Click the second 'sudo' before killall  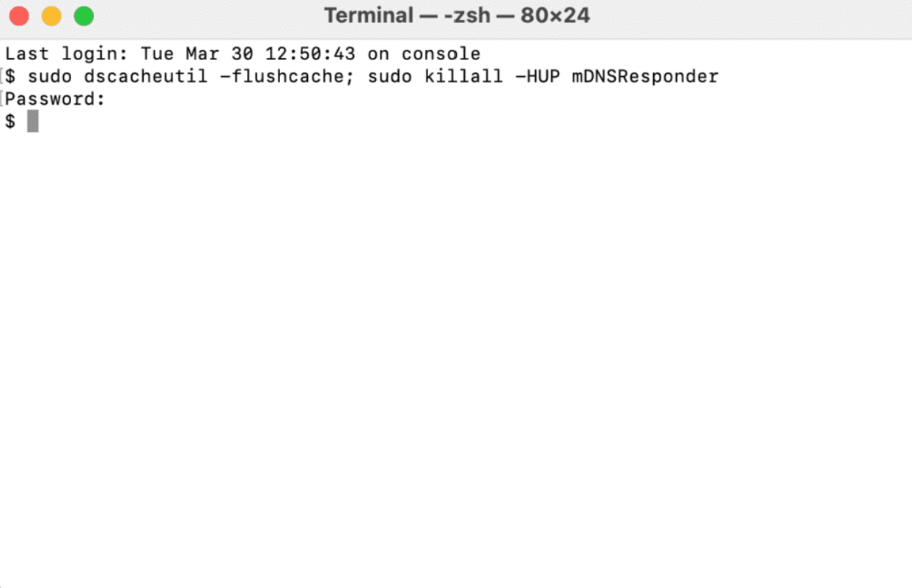coord(390,76)
